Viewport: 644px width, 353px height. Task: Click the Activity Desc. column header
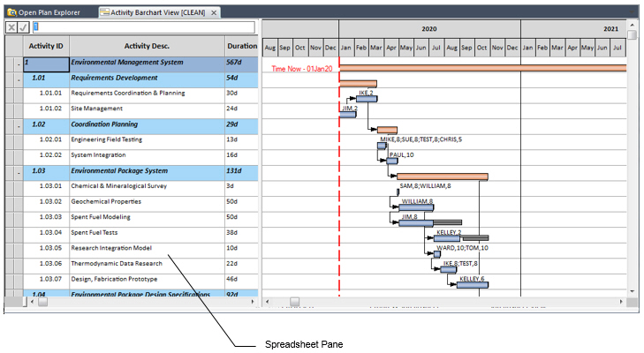[x=147, y=45]
